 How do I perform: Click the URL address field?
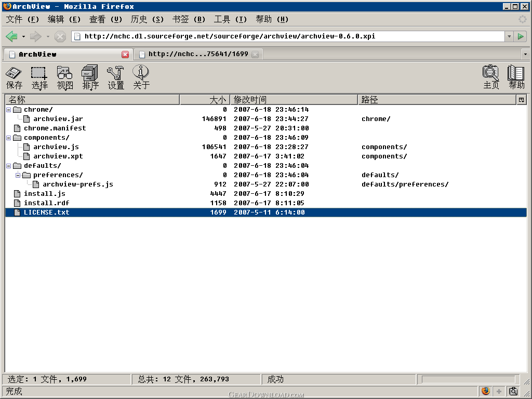(288, 36)
